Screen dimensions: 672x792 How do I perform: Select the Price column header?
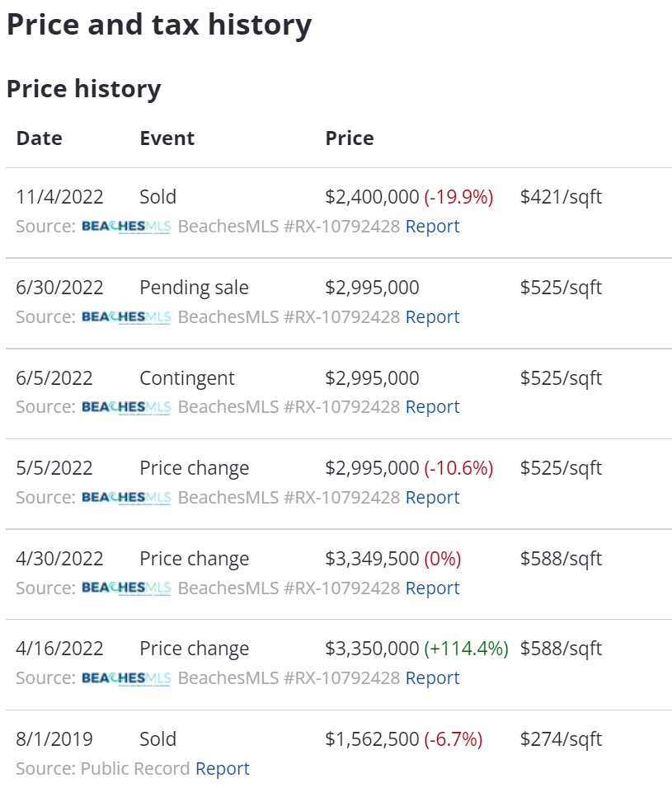(350, 138)
